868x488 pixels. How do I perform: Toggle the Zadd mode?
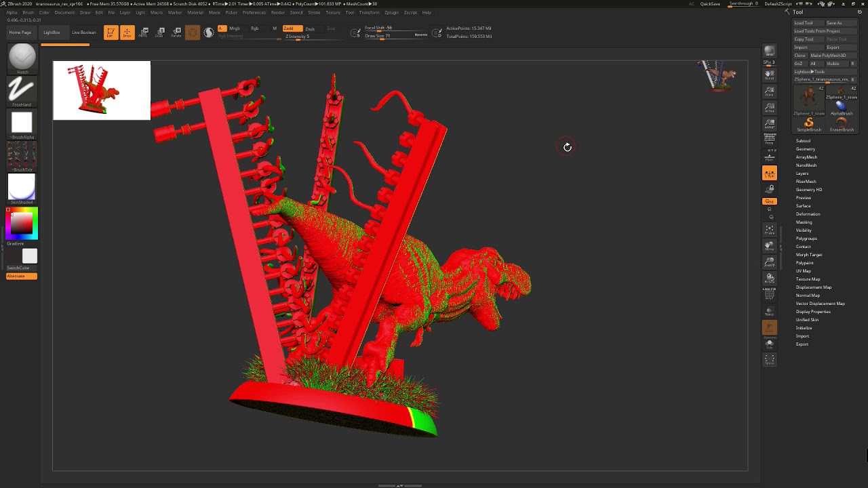[x=292, y=28]
